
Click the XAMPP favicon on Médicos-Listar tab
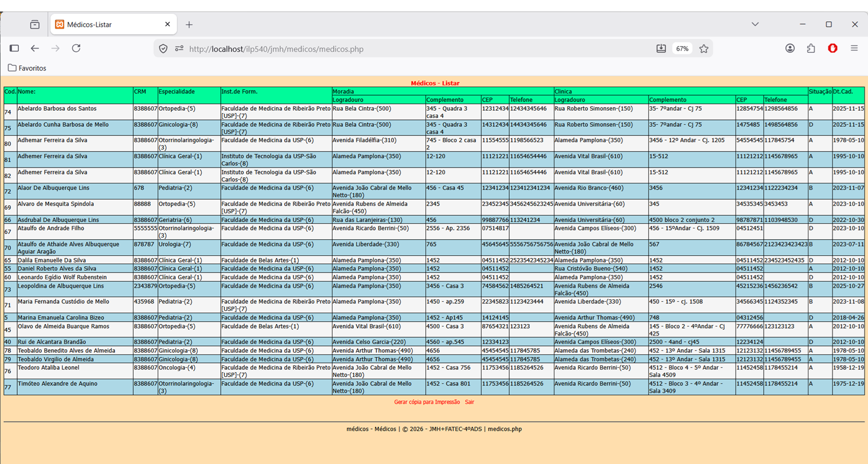[x=60, y=25]
